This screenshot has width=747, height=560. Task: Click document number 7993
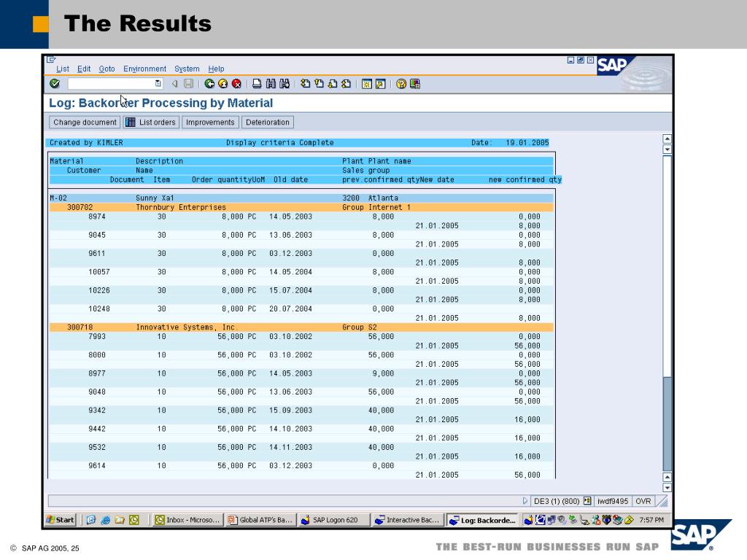click(97, 337)
